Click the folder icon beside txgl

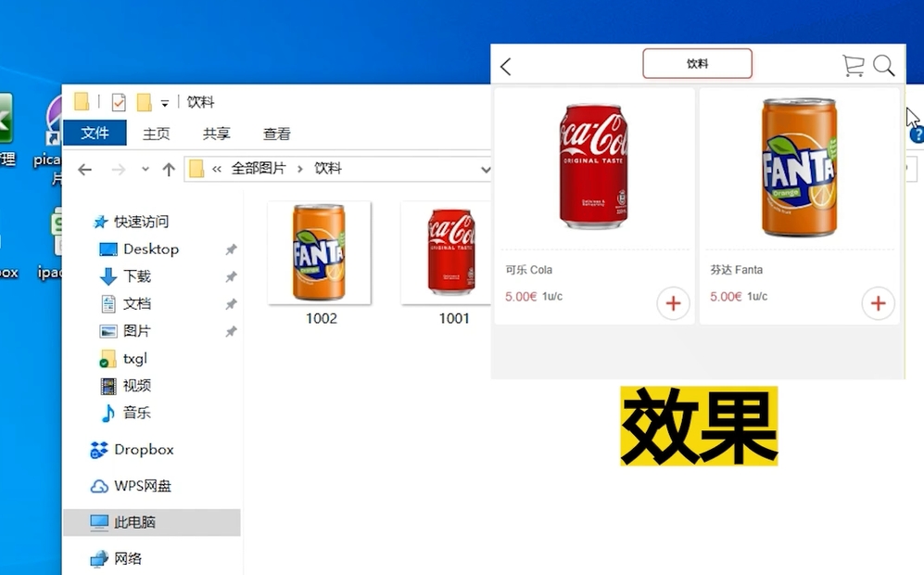tap(108, 359)
